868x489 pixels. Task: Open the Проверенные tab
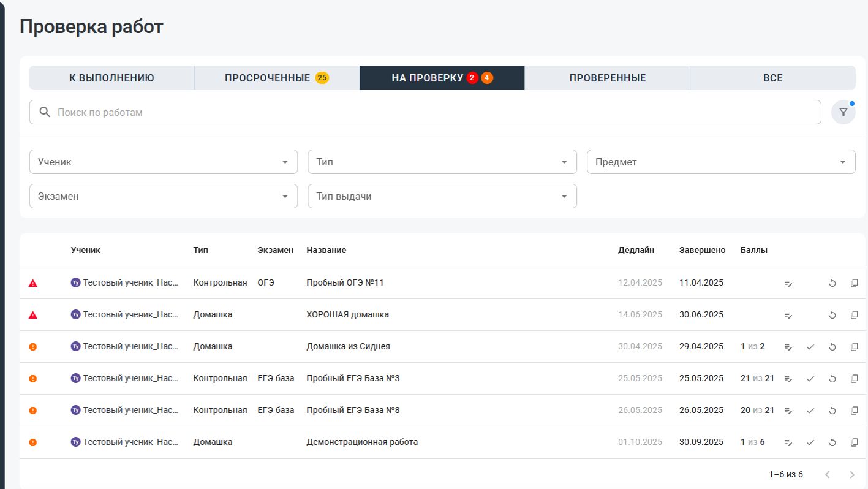[607, 78]
